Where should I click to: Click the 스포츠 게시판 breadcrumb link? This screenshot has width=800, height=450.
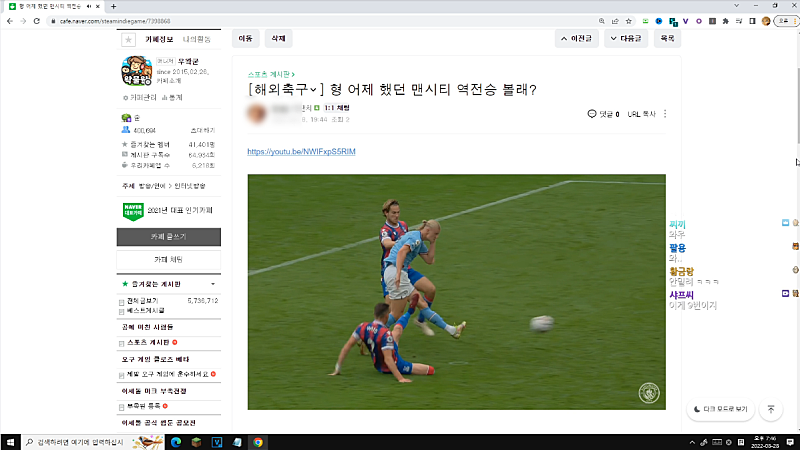pyautogui.click(x=271, y=74)
